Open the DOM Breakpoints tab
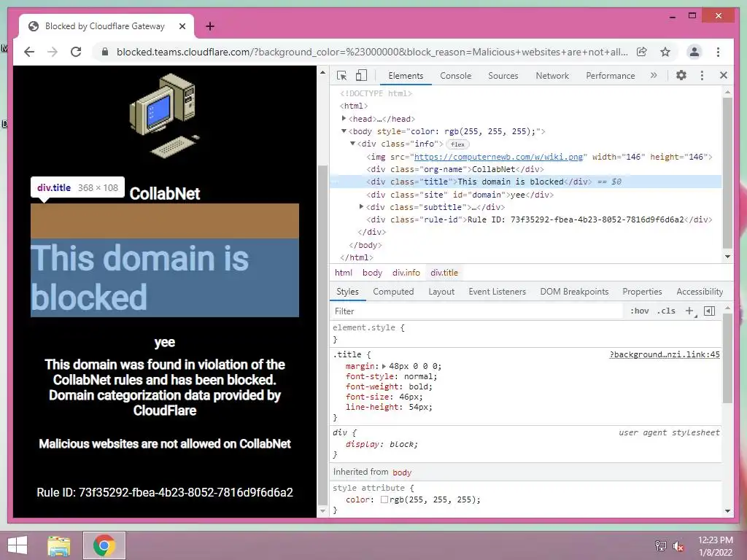Viewport: 747px width, 560px height. coord(574,292)
